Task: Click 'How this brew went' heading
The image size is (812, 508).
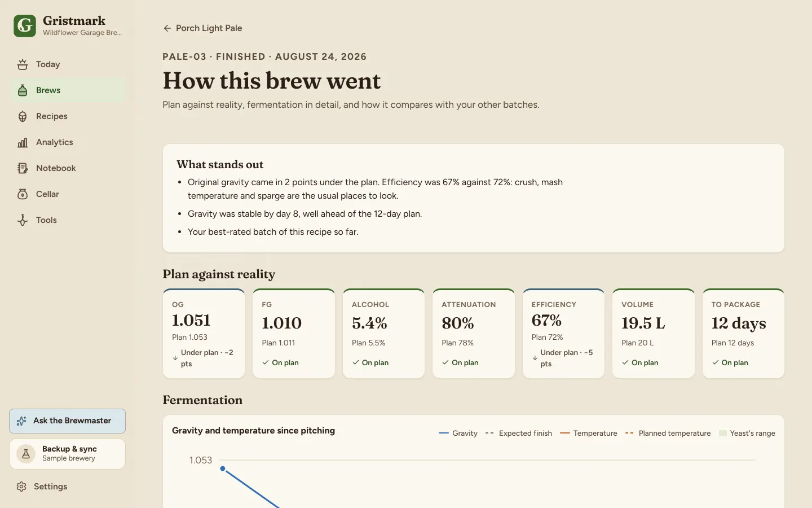Action: click(272, 81)
